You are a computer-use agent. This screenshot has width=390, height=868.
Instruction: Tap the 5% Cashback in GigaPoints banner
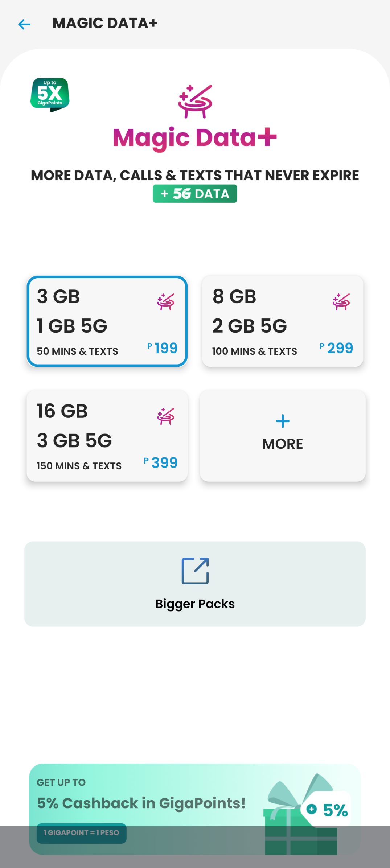(141, 803)
